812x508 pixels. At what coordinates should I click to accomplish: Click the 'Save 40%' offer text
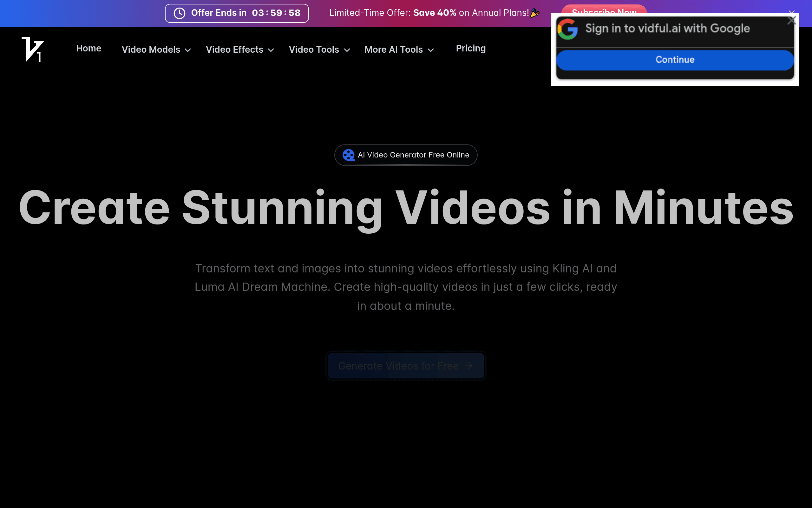435,13
